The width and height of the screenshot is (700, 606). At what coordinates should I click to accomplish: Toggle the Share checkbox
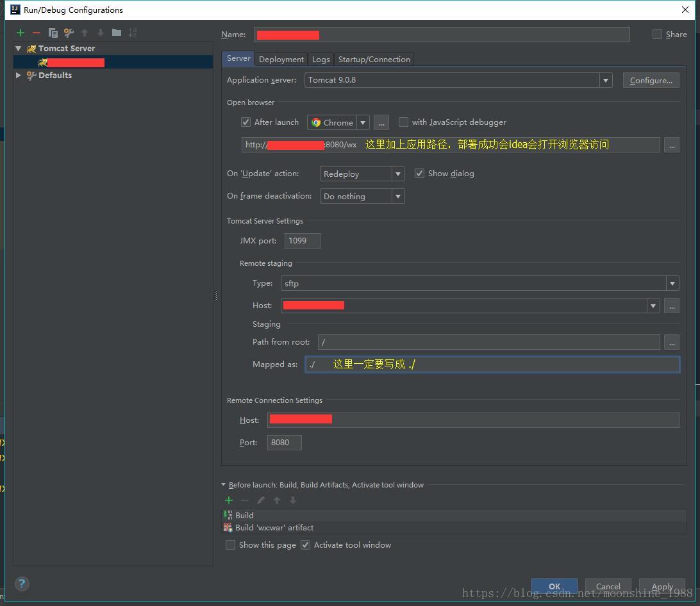click(657, 35)
